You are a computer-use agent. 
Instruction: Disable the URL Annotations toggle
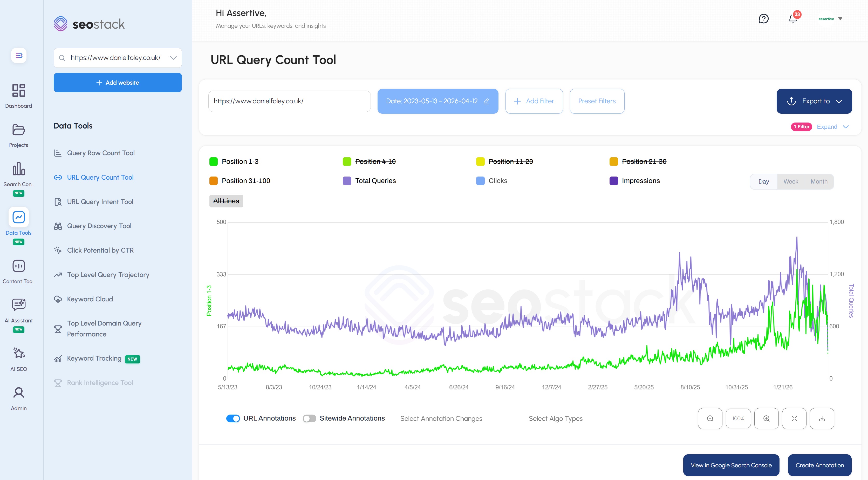pos(233,418)
